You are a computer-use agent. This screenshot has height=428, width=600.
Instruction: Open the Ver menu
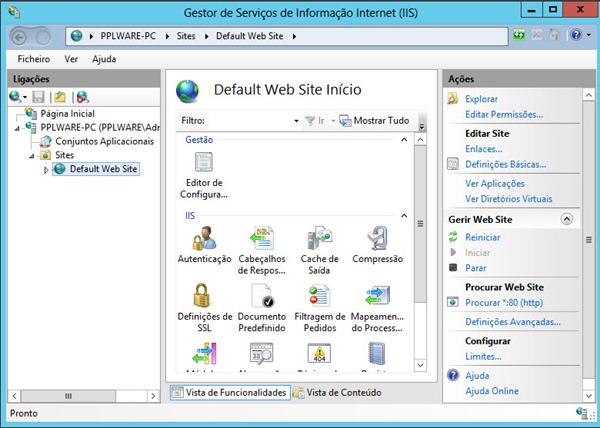coord(71,59)
